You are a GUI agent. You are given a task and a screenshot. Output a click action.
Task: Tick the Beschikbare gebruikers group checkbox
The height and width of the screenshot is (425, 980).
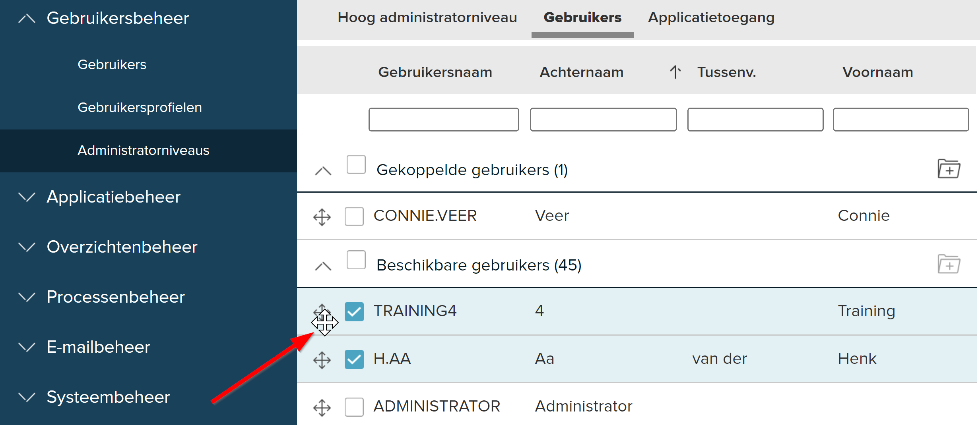356,260
